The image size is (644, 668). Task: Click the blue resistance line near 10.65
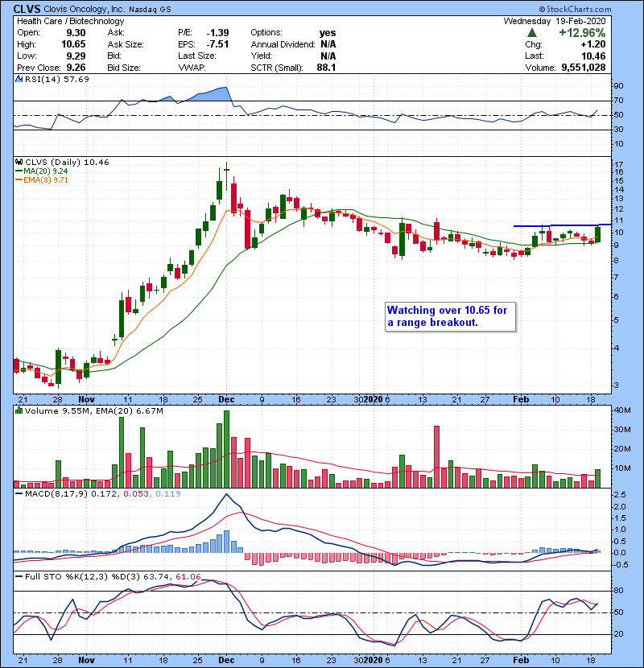coord(562,225)
